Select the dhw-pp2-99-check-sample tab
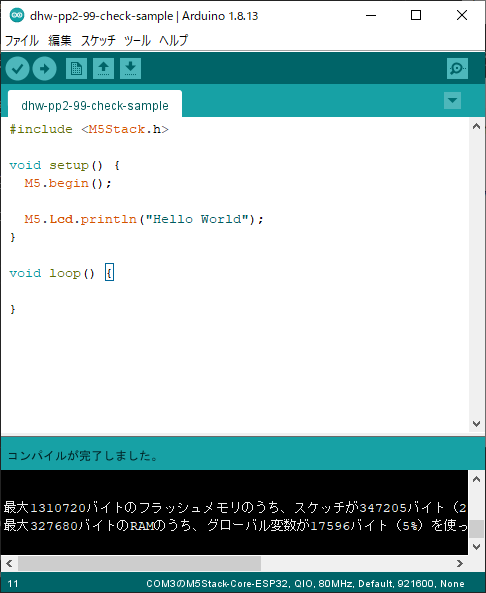The height and width of the screenshot is (593, 486). (x=95, y=105)
